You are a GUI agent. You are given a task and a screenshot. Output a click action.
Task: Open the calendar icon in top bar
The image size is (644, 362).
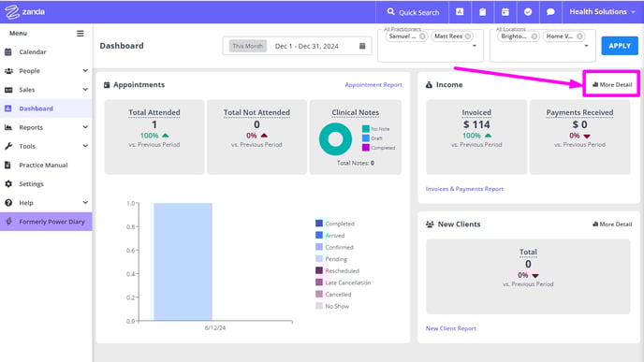point(505,12)
